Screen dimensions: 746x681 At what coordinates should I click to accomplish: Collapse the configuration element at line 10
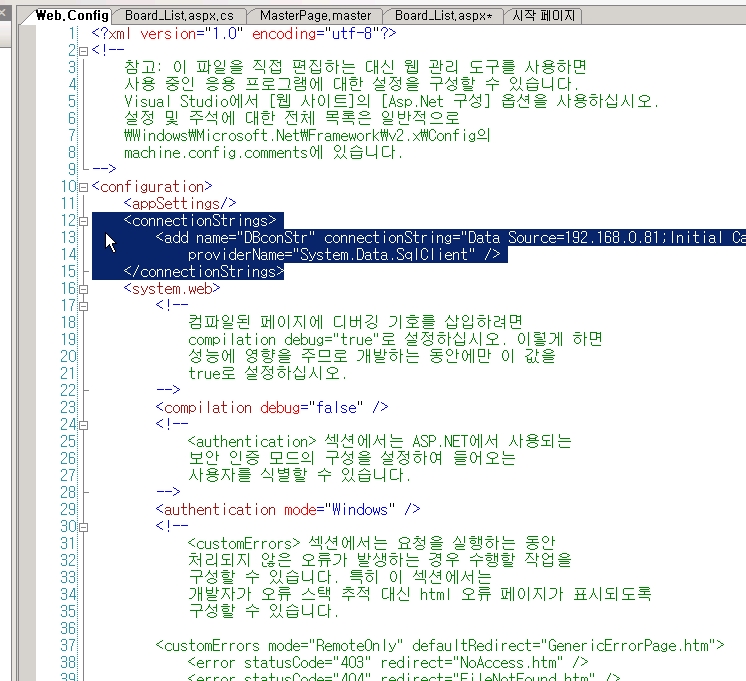point(83,187)
